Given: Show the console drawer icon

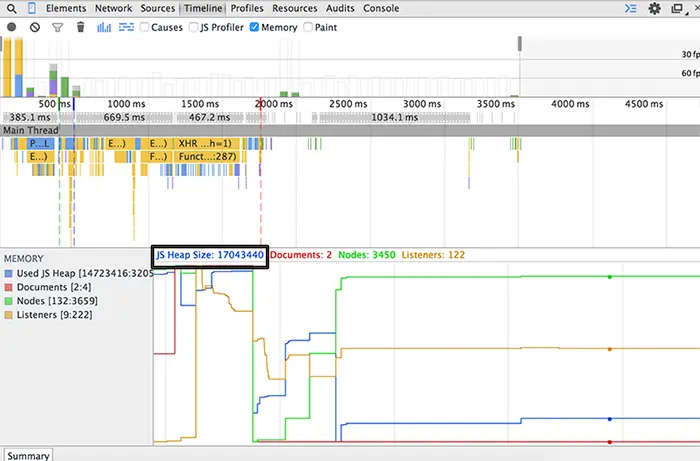Looking at the screenshot, I should click(630, 8).
